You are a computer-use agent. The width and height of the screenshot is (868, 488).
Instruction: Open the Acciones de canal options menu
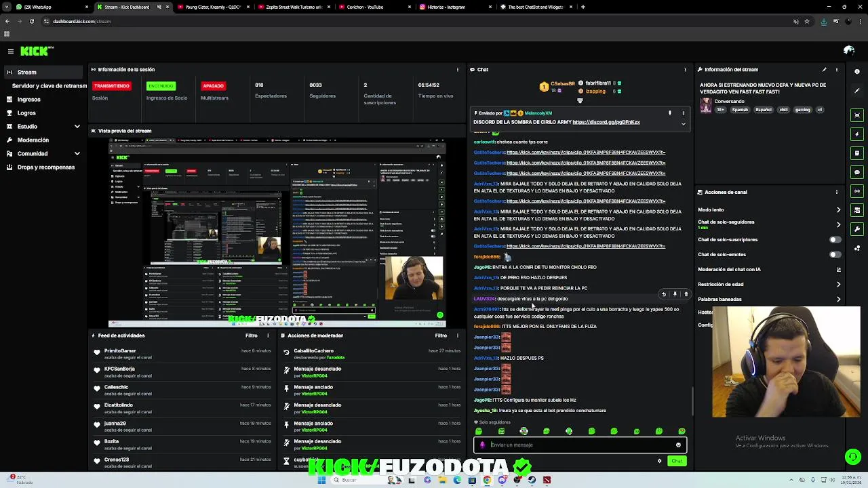pyautogui.click(x=837, y=192)
